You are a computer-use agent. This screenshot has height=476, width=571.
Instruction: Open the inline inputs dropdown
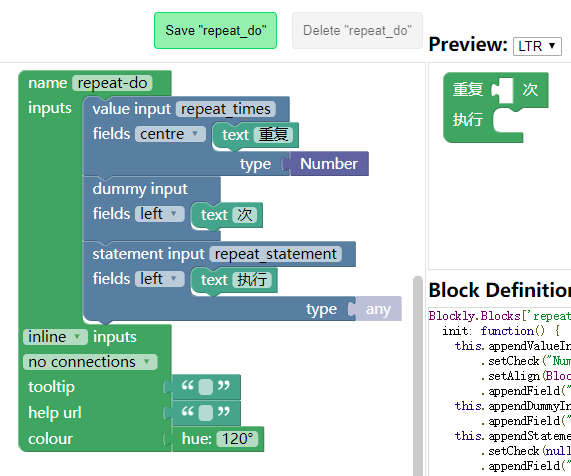pyautogui.click(x=55, y=337)
